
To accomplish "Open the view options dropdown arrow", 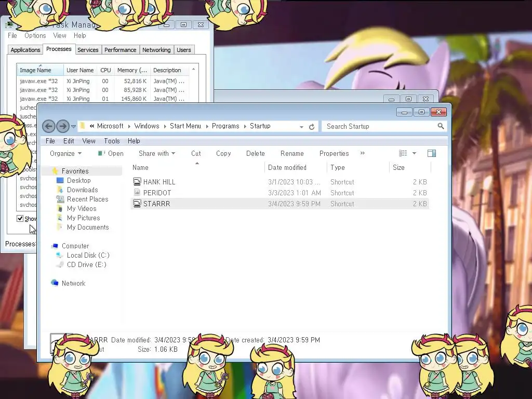I will click(x=414, y=153).
